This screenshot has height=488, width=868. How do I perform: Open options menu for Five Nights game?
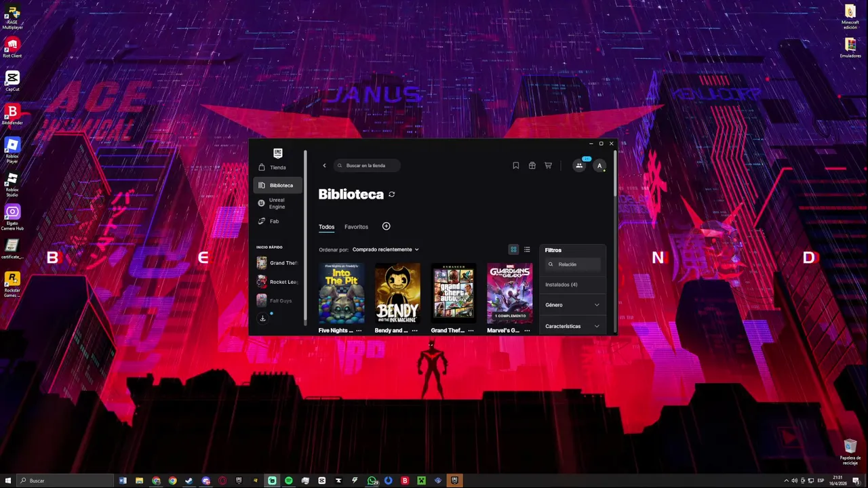(x=359, y=331)
